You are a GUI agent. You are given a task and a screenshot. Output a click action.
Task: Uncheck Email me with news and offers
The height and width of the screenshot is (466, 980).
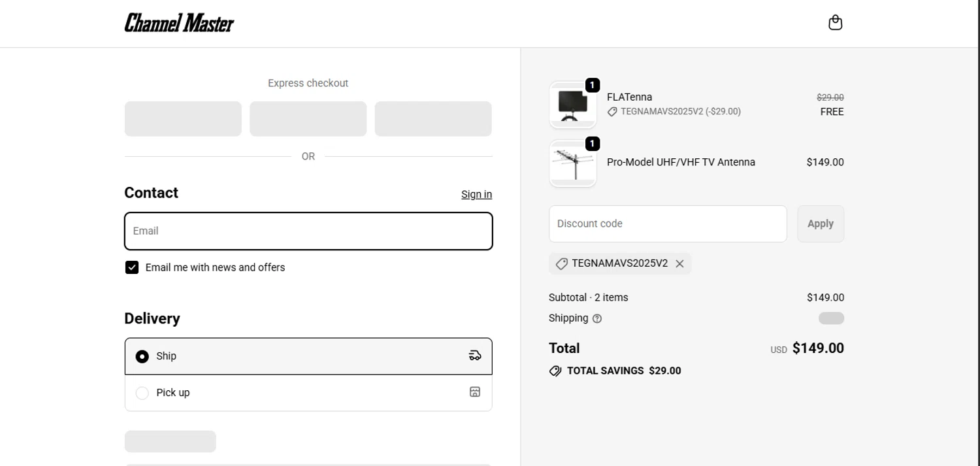[x=132, y=267]
